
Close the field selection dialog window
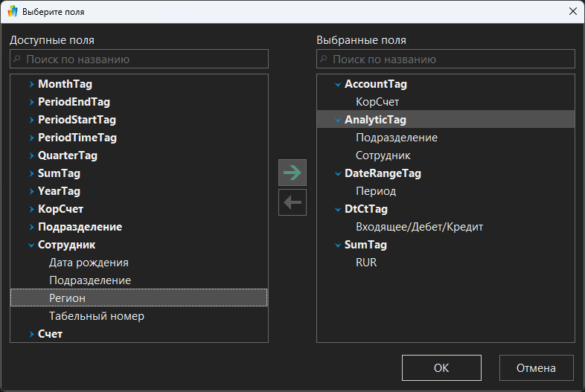pos(572,11)
